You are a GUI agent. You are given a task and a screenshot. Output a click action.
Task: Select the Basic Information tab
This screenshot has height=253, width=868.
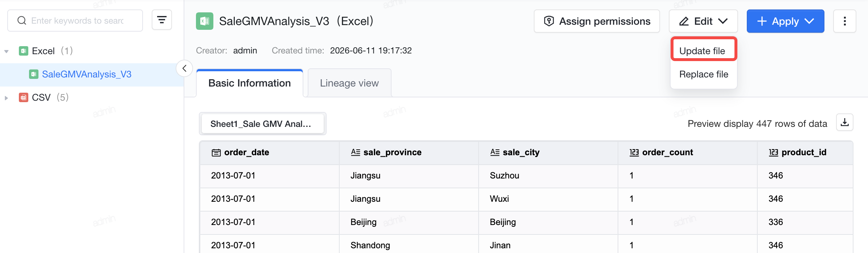tap(250, 83)
